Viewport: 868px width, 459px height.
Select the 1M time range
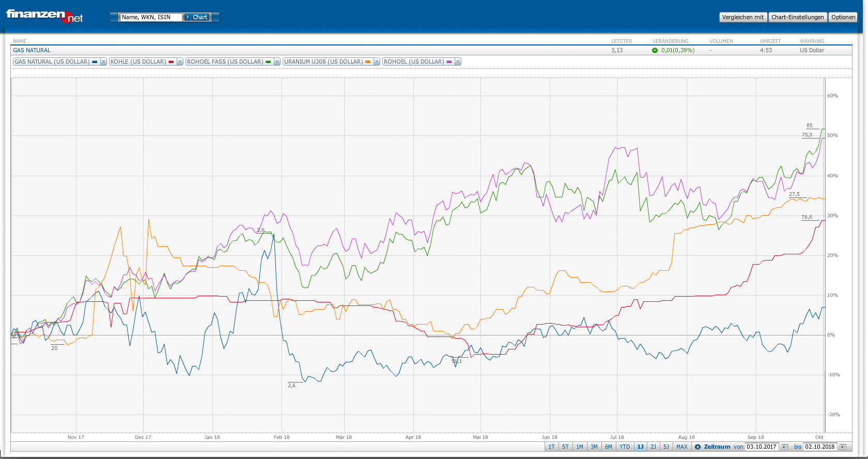(580, 447)
